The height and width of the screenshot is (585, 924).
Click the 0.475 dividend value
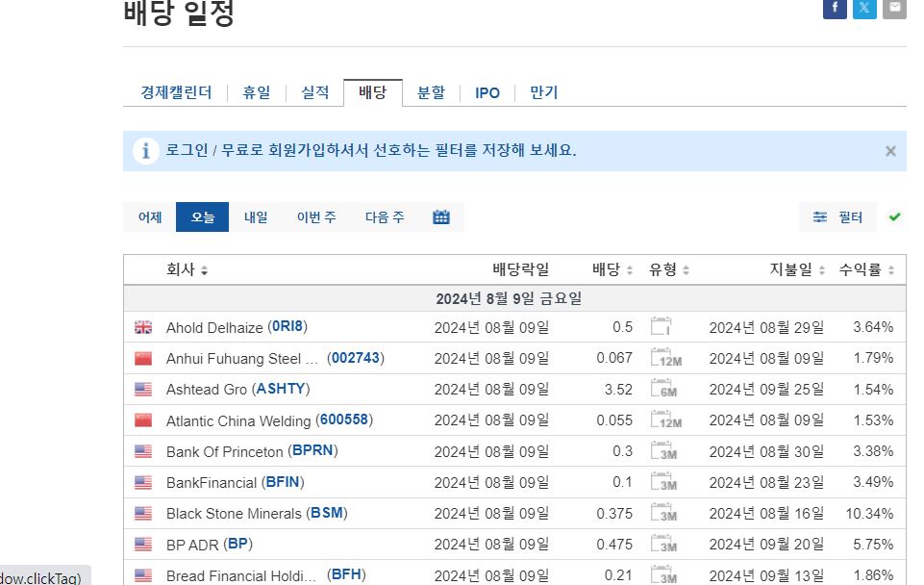(x=614, y=545)
